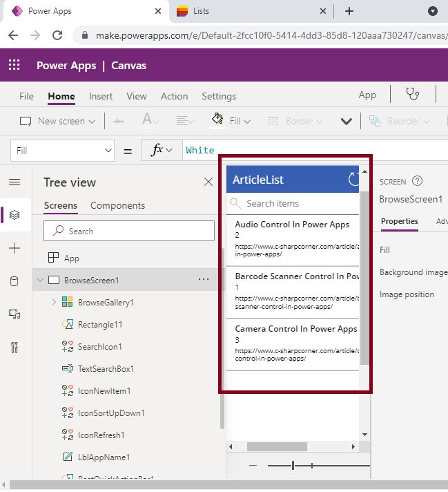Screen dimensions: 448x492
Task: Click the SCREEN help question mark icon
Action: (x=417, y=181)
